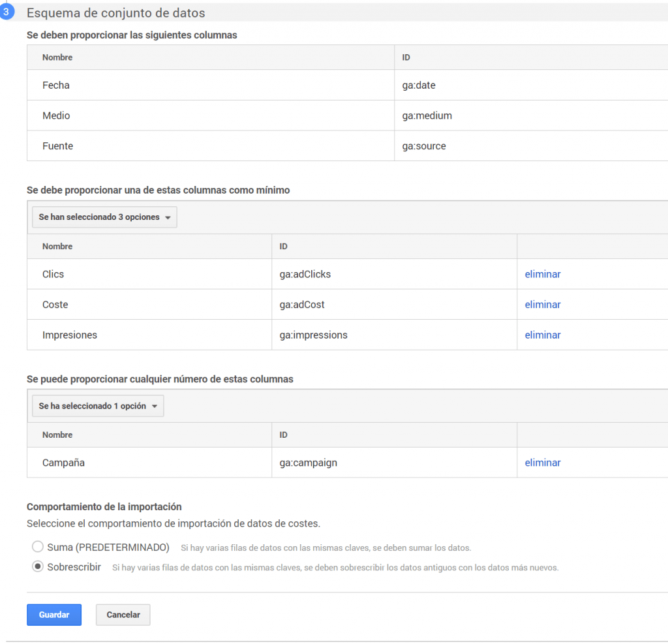Click the Cancelar button
Viewport: 668px width, 644px height.
(x=123, y=615)
